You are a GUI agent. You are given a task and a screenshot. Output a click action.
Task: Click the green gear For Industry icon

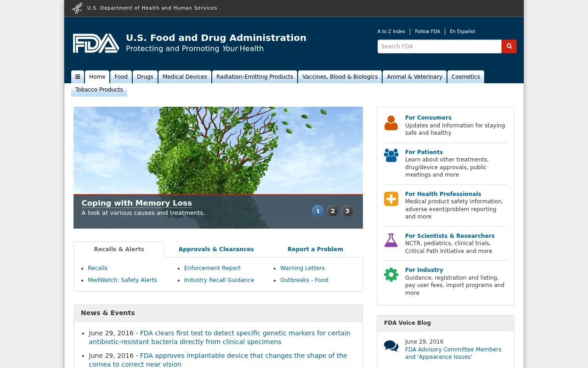(x=391, y=275)
